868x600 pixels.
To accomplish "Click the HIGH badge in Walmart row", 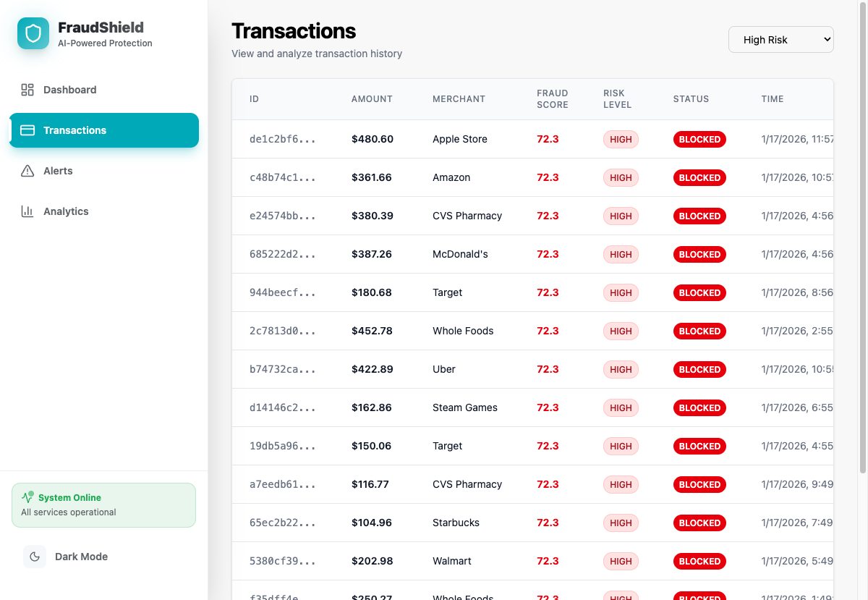I will click(621, 561).
